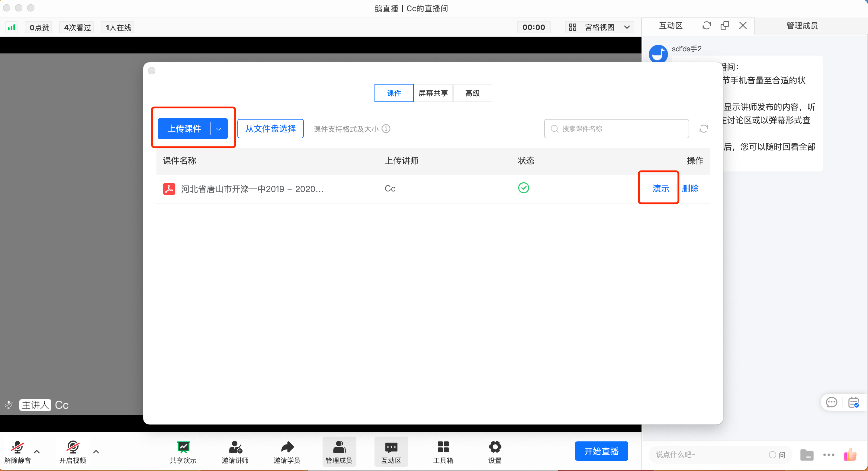
Task: Click 演示 to present the PDF courseware
Action: pos(661,188)
